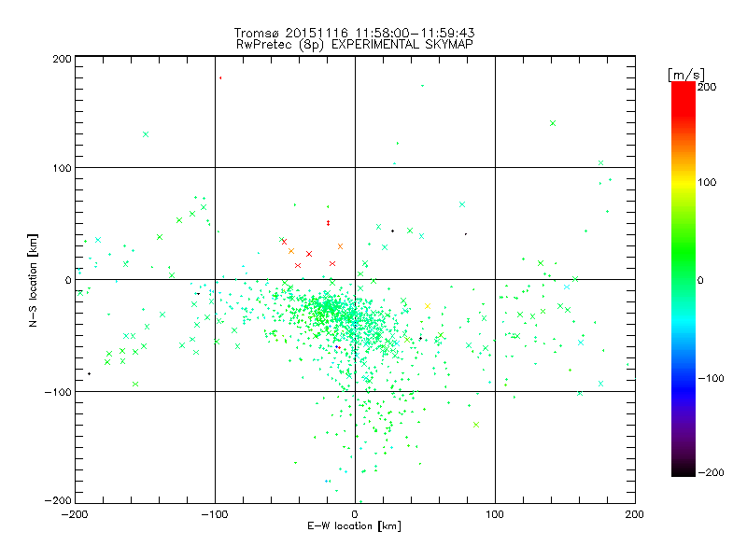
Task: Click the colorbar tick label "200"
Action: click(x=707, y=87)
